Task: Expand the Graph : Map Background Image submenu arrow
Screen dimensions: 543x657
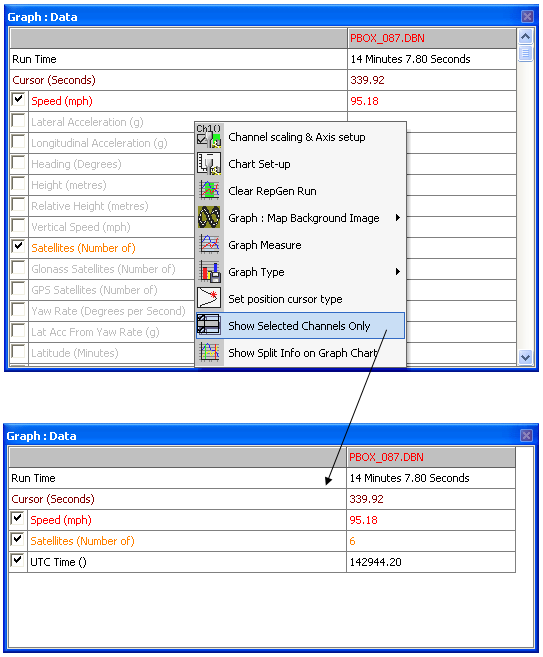Action: coord(398,217)
